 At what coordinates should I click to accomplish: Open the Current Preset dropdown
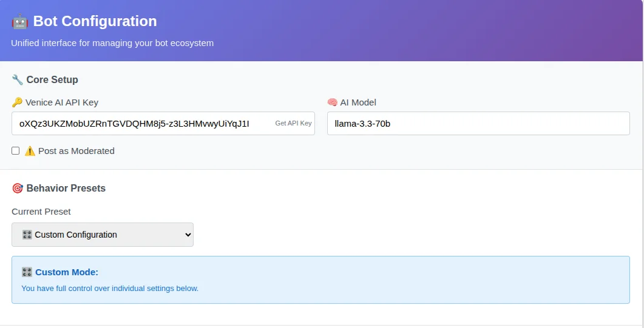click(x=102, y=235)
